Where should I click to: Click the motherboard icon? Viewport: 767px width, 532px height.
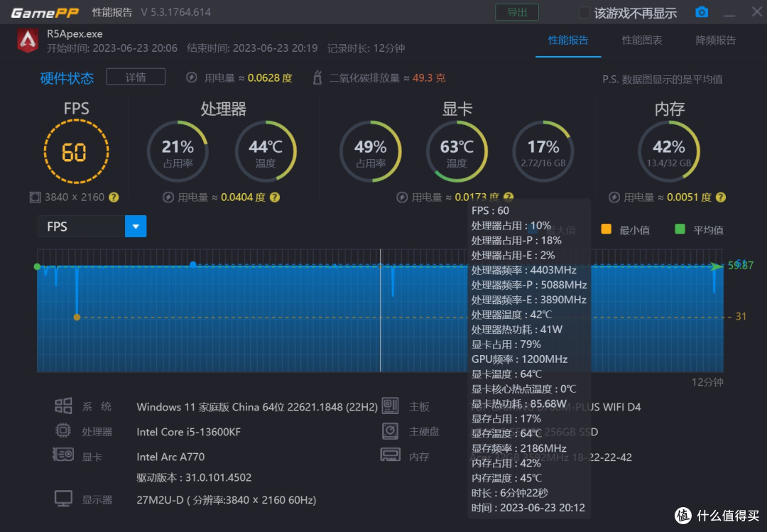pyautogui.click(x=391, y=406)
